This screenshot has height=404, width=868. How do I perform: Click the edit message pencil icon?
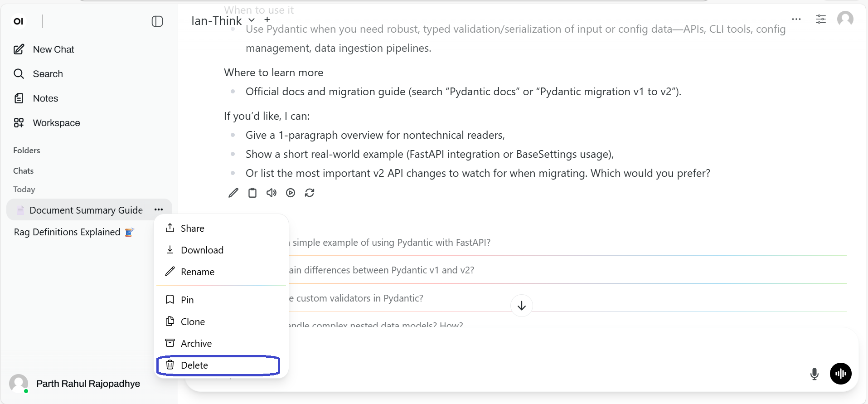(233, 193)
